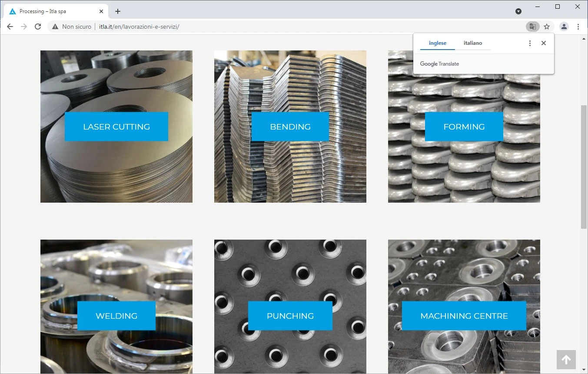Open the MACHINING CENTRE page
The image size is (588, 374).
464,316
